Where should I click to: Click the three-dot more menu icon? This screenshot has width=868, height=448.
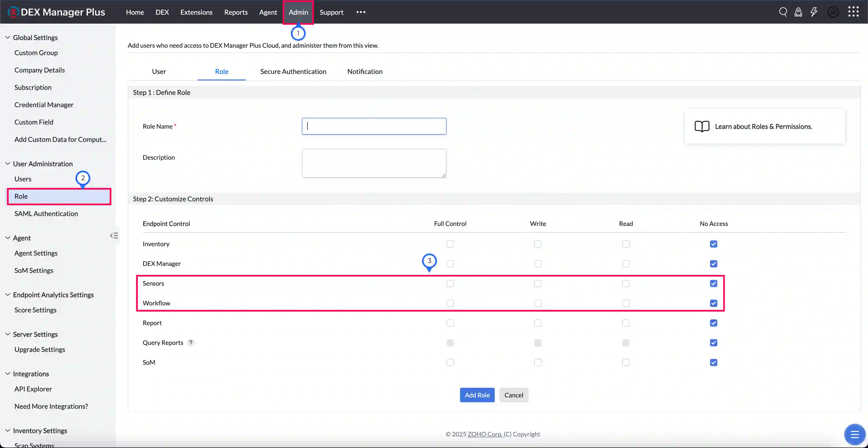click(361, 12)
